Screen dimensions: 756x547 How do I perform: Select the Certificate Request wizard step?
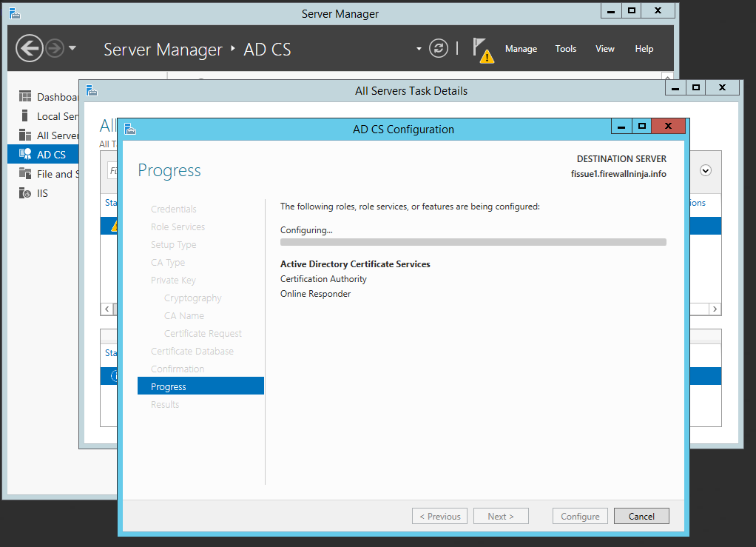point(203,333)
